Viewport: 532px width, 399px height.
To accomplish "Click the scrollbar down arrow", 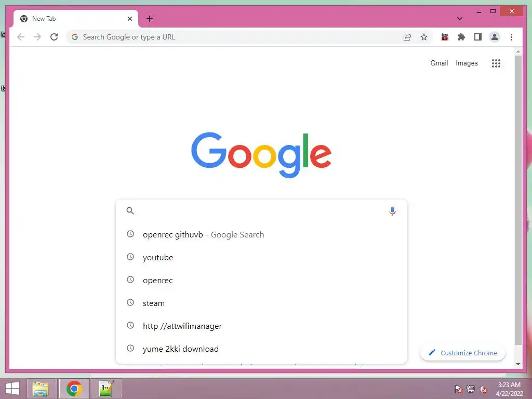I will [518, 364].
